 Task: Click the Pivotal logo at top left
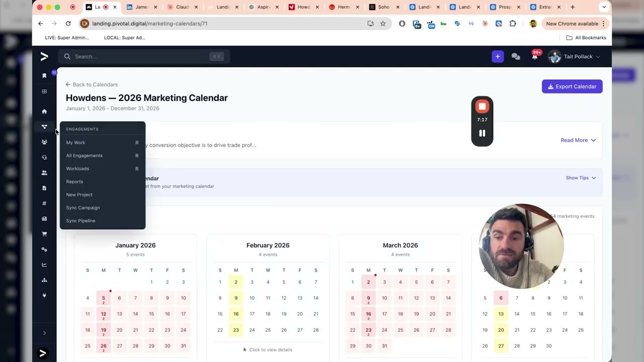(44, 57)
